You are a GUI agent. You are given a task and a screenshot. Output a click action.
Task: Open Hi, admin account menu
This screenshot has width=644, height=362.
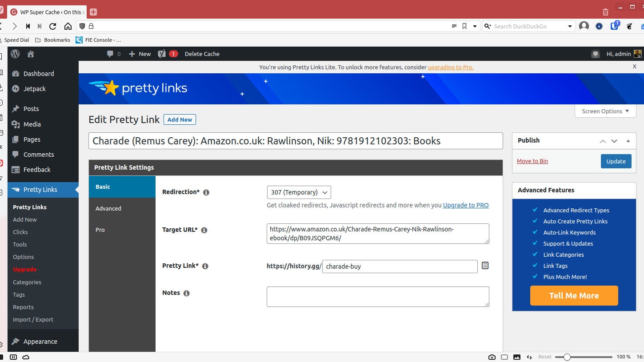pos(624,54)
